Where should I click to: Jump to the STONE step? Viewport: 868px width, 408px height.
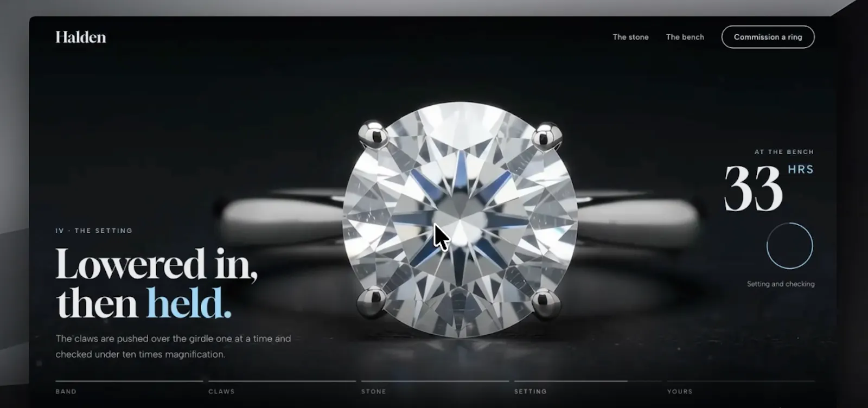435,387
